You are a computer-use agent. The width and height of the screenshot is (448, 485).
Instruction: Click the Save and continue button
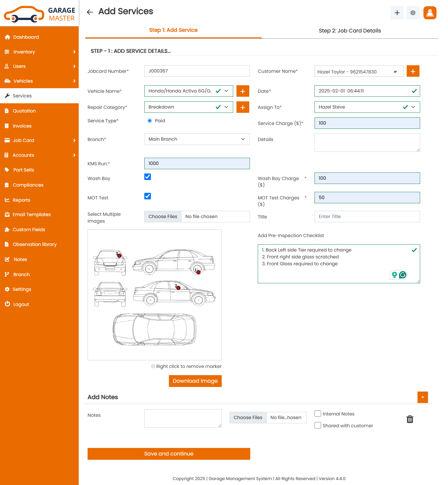169,454
